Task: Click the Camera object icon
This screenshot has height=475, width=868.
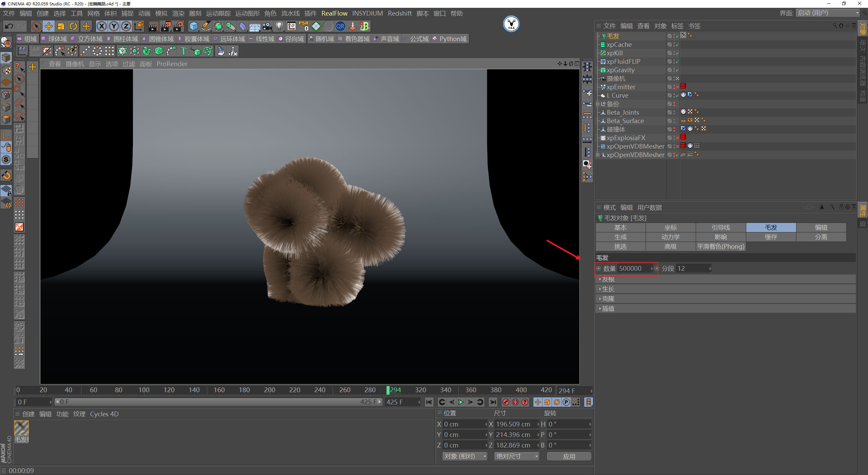Action: 267,26
